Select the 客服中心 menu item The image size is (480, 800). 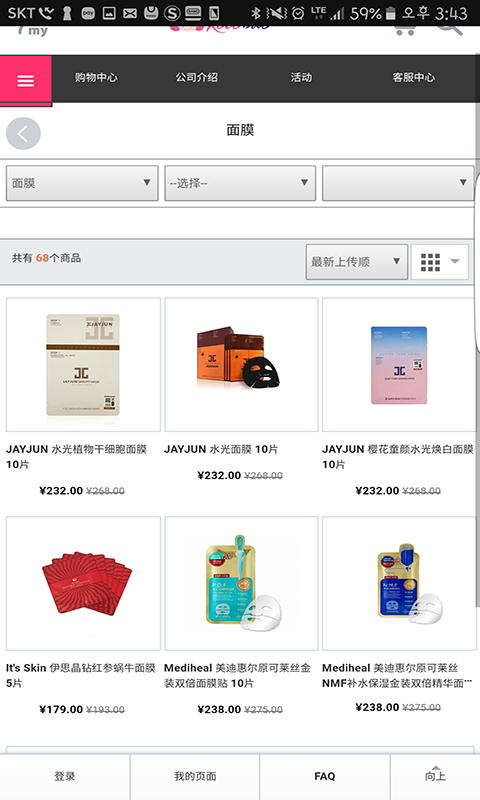click(413, 78)
